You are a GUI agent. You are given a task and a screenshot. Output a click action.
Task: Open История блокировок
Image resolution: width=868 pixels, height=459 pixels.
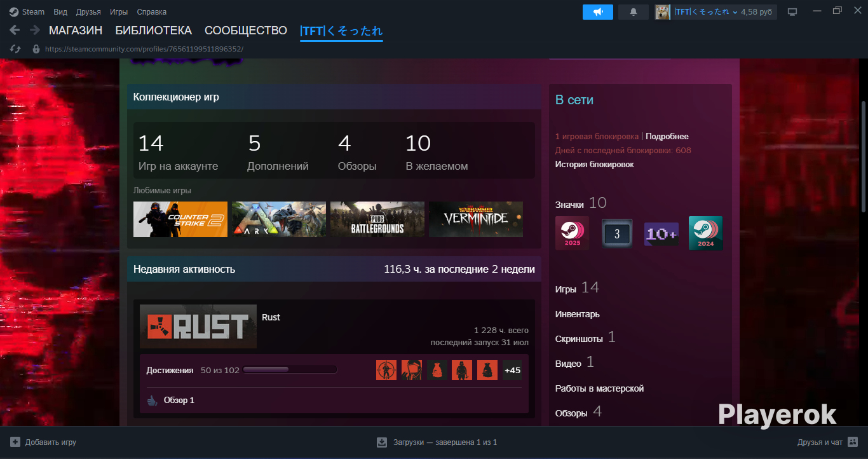[x=595, y=164]
